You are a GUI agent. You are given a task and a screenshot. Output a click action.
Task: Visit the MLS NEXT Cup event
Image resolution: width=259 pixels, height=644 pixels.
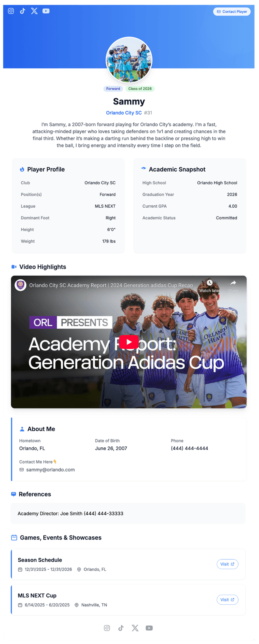coord(227,600)
